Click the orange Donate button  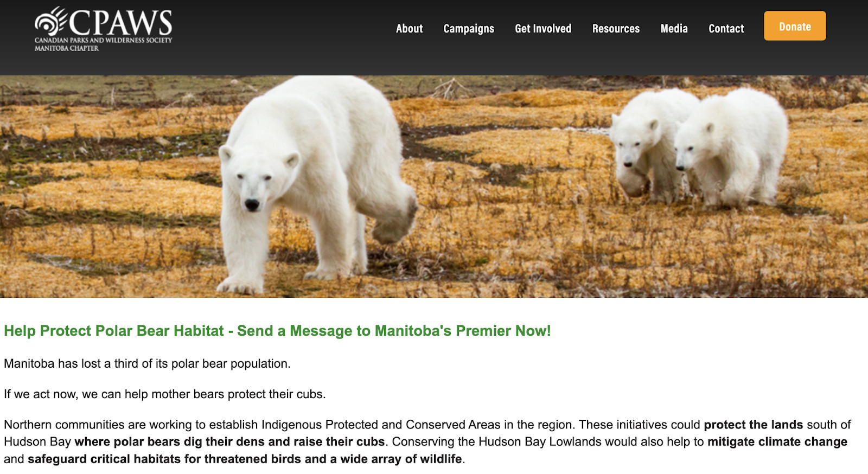795,26
